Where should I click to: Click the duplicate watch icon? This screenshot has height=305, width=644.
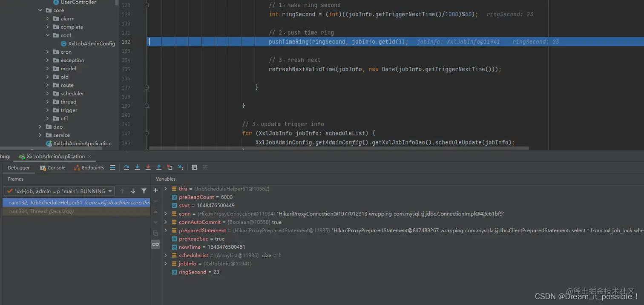pos(155,233)
